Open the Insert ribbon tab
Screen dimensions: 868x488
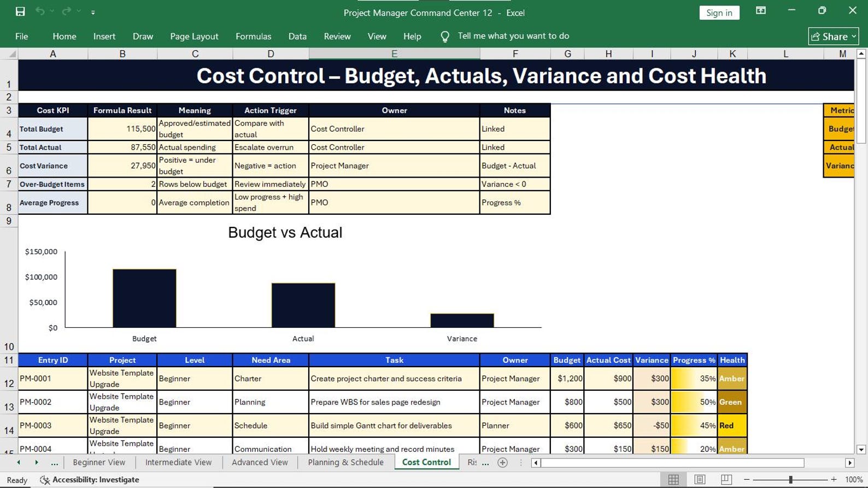[x=104, y=36]
